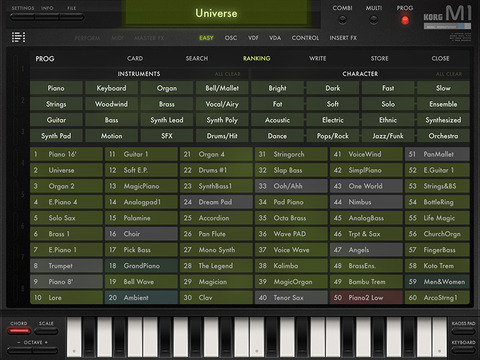This screenshot has width=480, height=360.
Task: Filter by Dark character
Action: [333, 88]
